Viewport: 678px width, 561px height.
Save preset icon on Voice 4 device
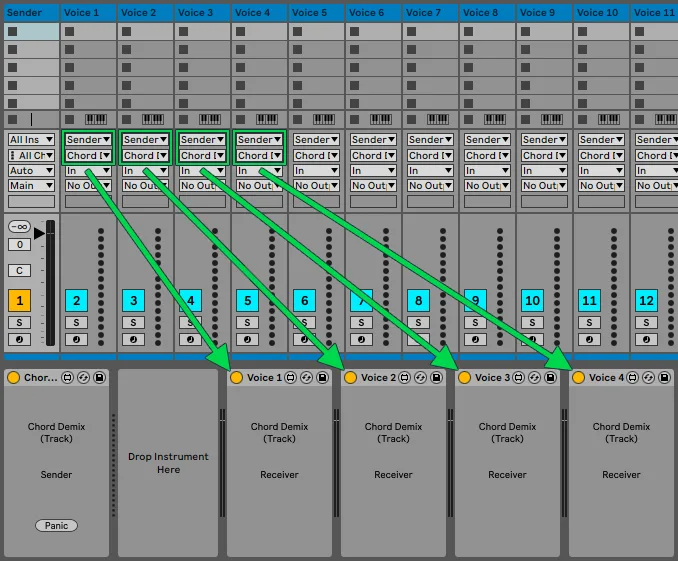point(664,378)
